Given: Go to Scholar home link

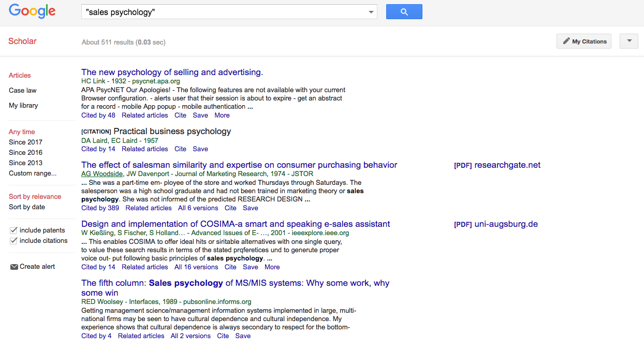Looking at the screenshot, I should 22,41.
